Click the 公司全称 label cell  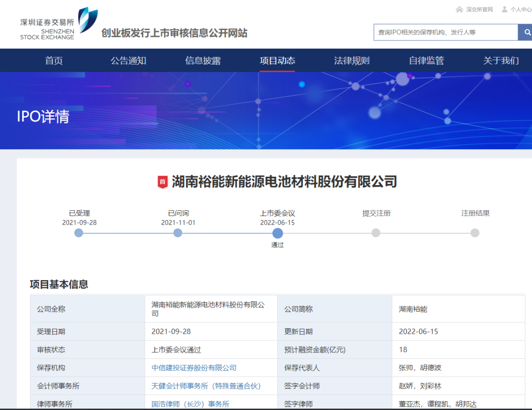click(x=88, y=309)
